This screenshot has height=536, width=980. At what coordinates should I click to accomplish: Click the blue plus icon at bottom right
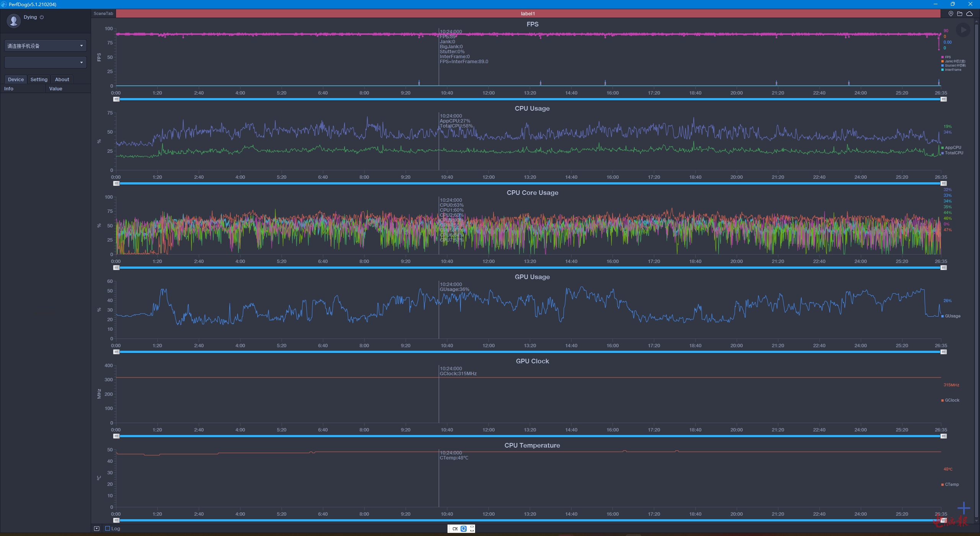tap(964, 508)
